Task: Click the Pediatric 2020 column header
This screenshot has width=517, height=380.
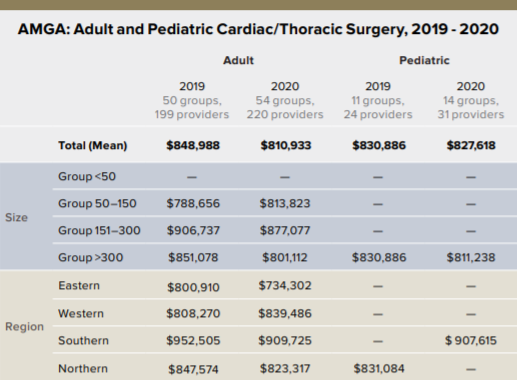Action: pyautogui.click(x=471, y=86)
